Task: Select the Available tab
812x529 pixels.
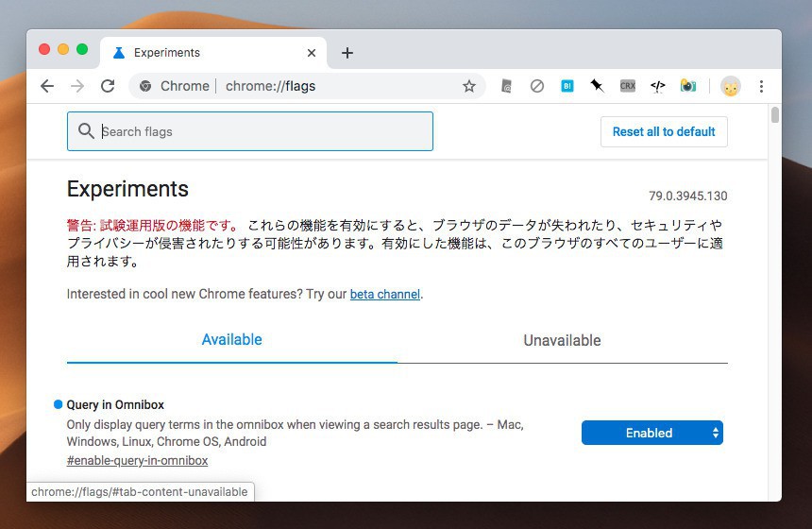Action: tap(231, 340)
